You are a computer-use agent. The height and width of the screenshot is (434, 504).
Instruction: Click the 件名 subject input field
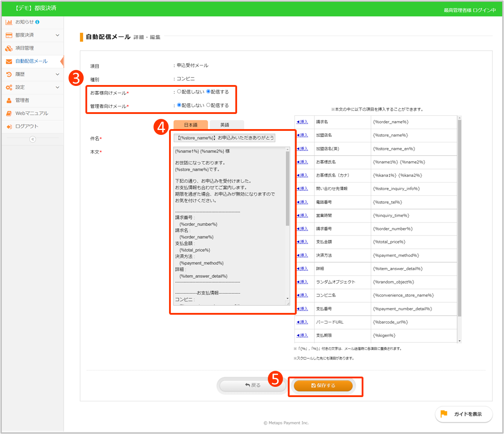point(225,138)
